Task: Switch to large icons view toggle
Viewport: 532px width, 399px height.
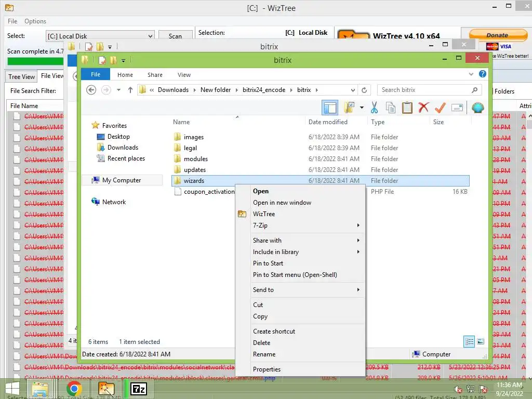Action: [x=481, y=342]
